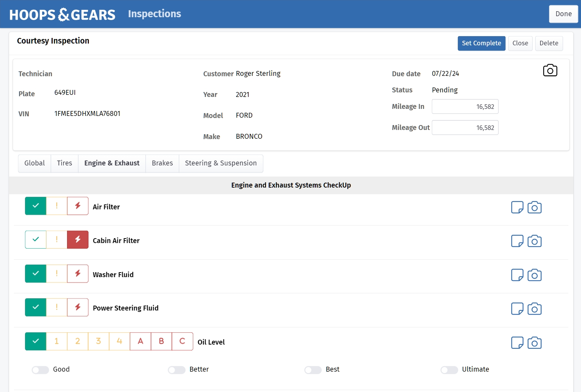Click the Set Complete button
Screen dimensions: 581x392
click(481, 43)
